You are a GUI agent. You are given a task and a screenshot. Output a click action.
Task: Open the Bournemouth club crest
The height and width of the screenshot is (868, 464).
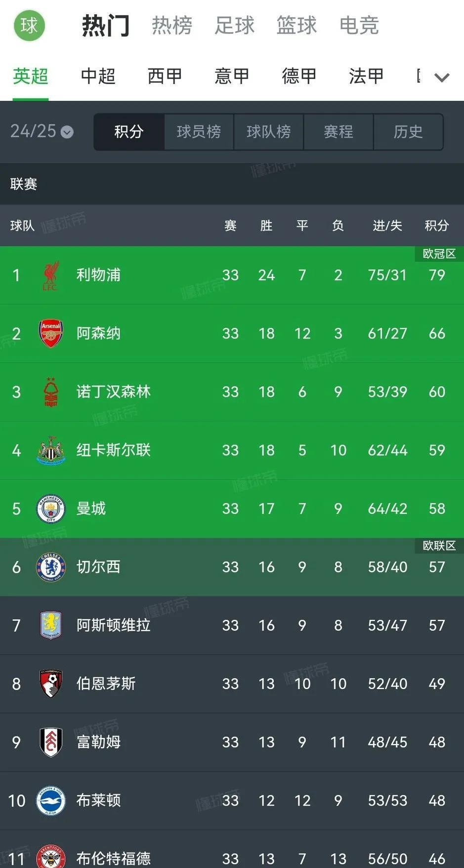coord(51,684)
